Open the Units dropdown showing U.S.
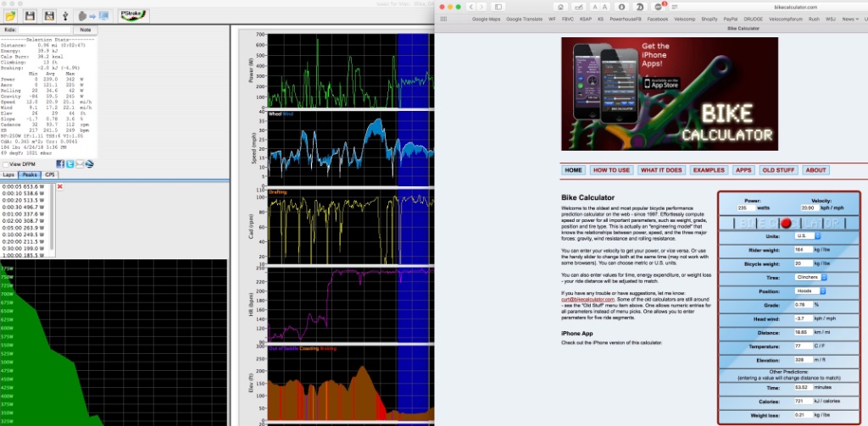The image size is (868, 426). (810, 236)
